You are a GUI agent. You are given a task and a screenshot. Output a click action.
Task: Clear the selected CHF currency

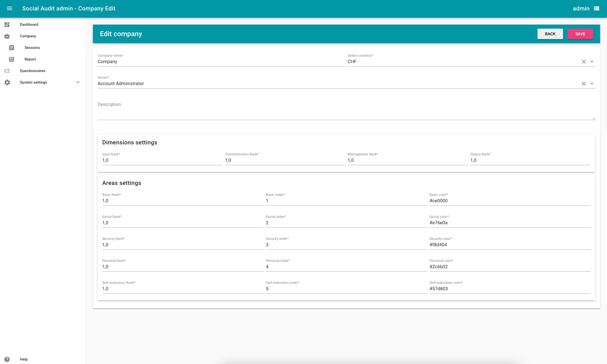pos(584,62)
